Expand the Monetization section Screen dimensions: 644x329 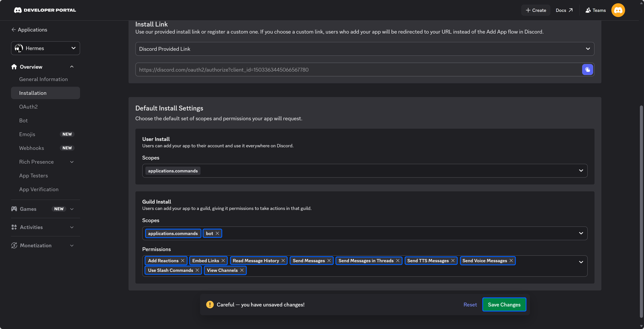72,246
